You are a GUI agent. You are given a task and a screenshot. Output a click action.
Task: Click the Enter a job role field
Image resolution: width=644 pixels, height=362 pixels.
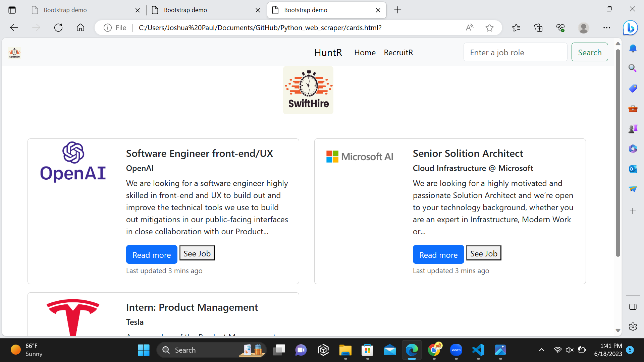point(515,52)
